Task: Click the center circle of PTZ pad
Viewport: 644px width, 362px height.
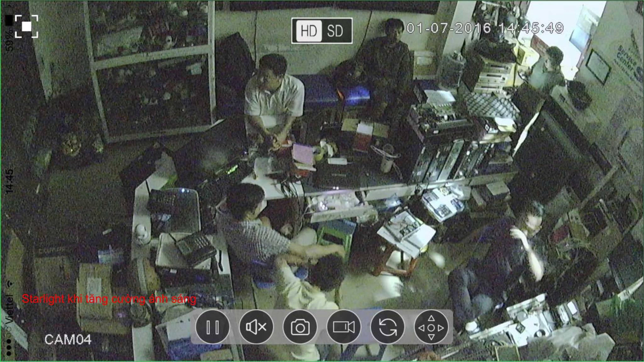Action: [x=431, y=328]
